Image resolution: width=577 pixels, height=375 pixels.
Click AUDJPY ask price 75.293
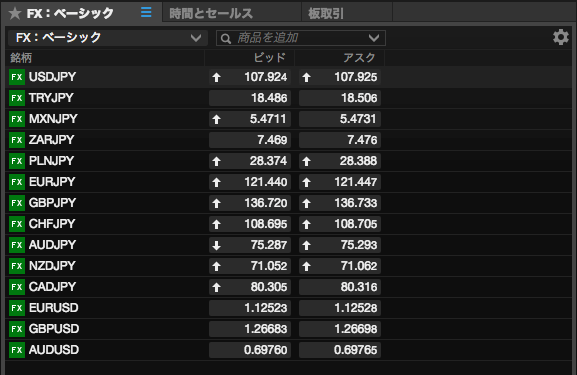point(340,245)
